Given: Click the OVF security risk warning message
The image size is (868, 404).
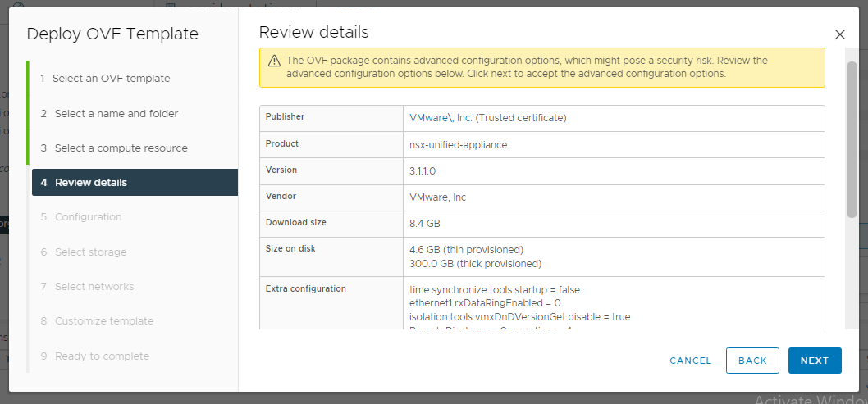Looking at the screenshot, I should point(527,67).
